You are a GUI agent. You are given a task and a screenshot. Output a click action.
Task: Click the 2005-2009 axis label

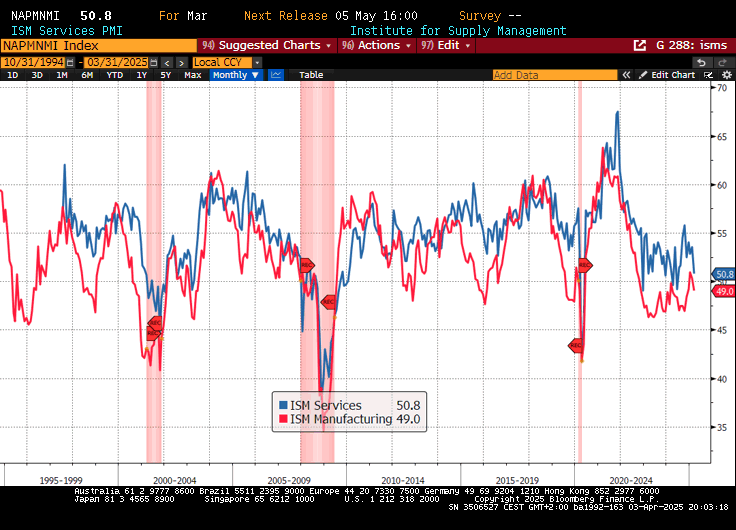click(289, 480)
